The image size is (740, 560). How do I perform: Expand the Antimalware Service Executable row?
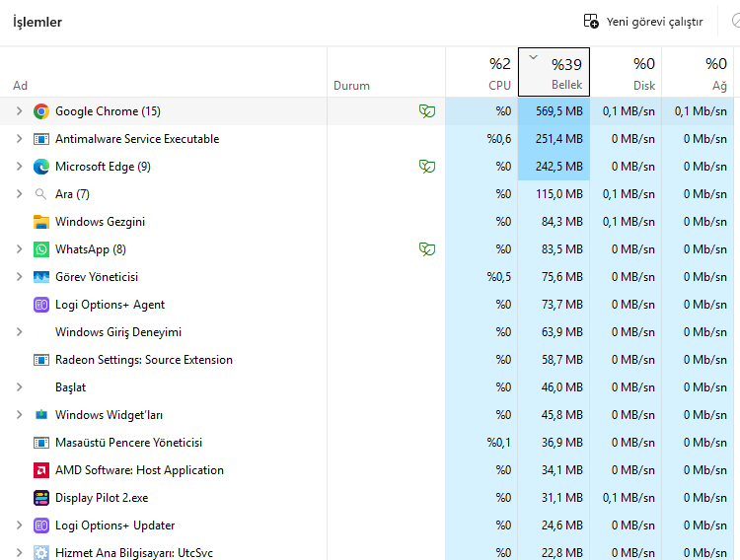tap(19, 139)
